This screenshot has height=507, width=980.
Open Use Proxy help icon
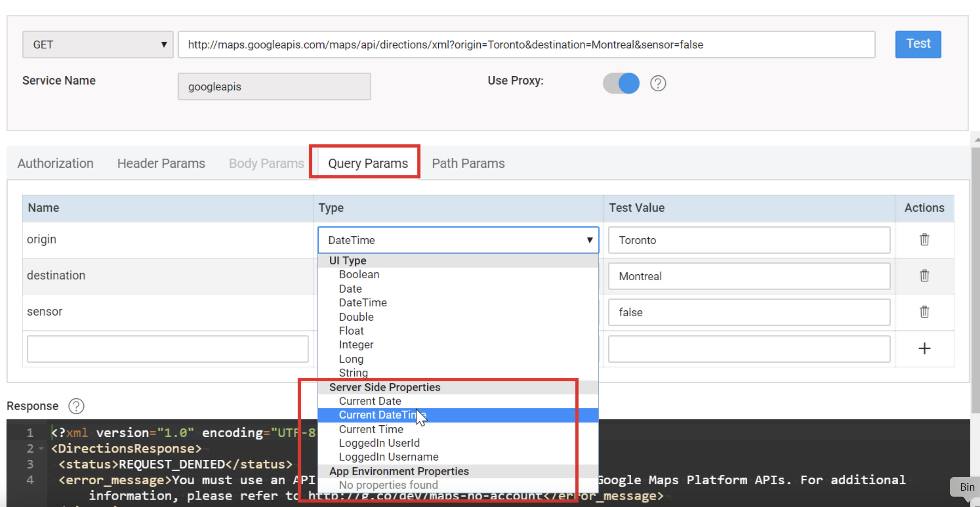click(x=658, y=83)
